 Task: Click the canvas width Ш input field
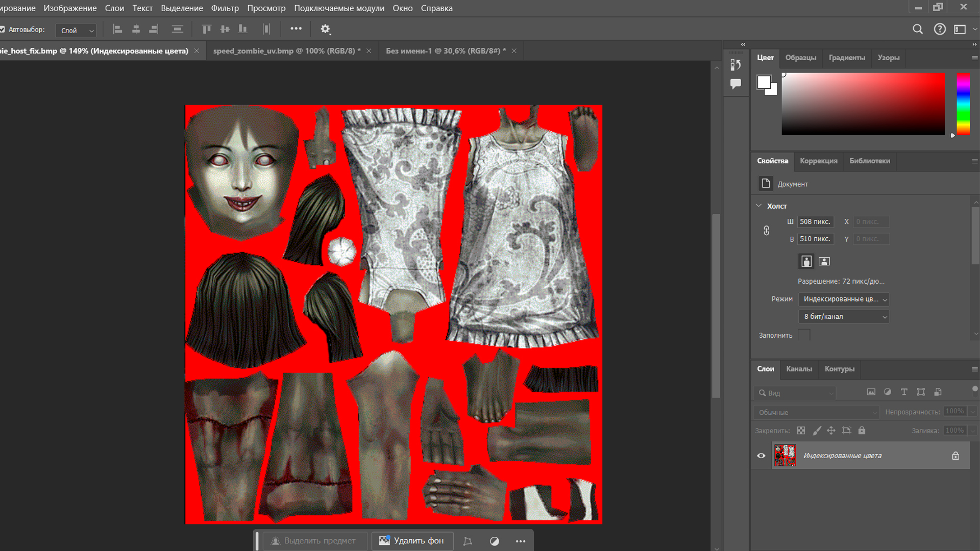(x=815, y=222)
